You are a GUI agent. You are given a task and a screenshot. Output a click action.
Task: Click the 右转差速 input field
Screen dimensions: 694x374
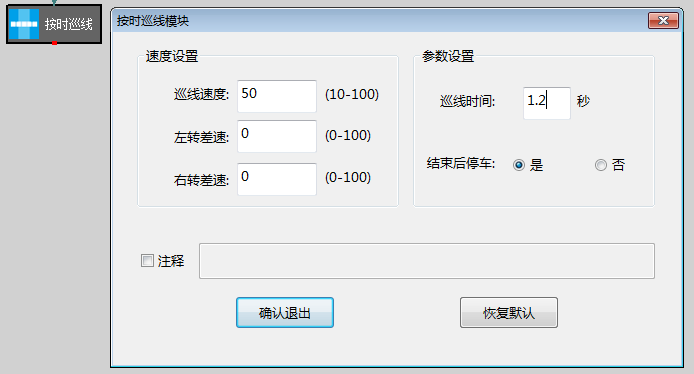[277, 179]
